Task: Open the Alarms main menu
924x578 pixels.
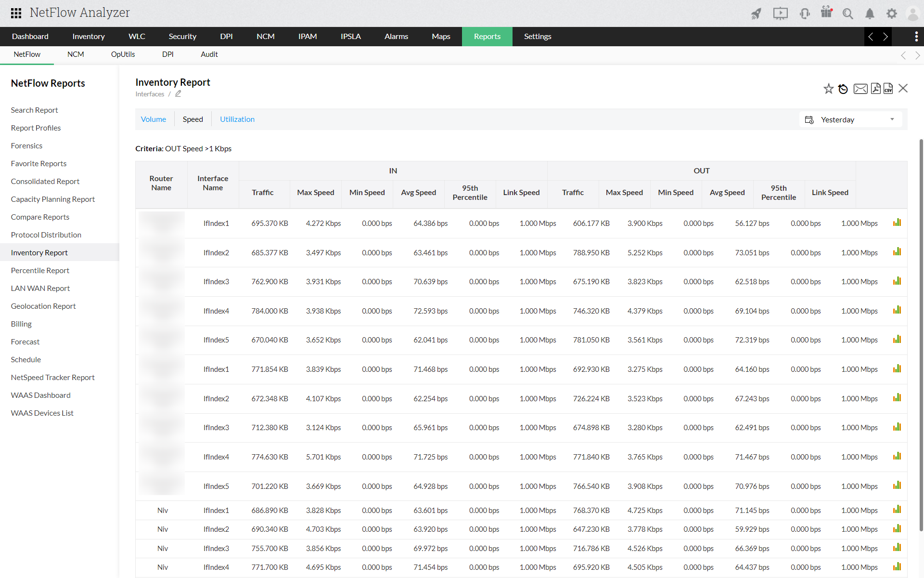Action: [396, 37]
